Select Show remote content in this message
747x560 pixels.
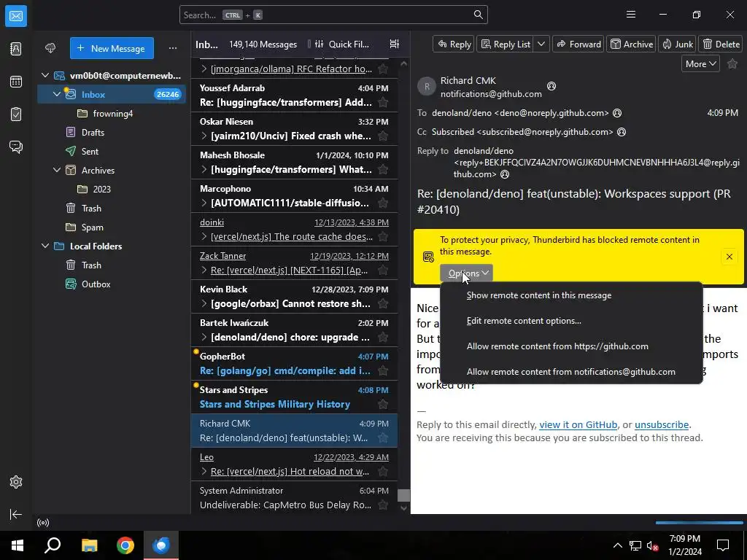coord(571,295)
